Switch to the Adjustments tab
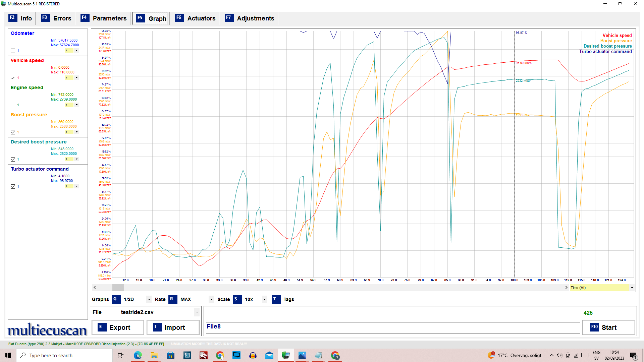This screenshot has height=362, width=644. [250, 18]
